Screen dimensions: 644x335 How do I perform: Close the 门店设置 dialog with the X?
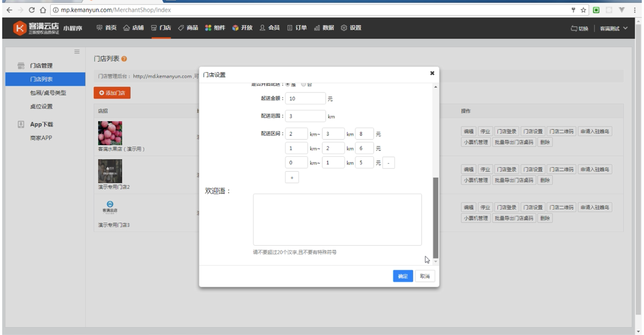coord(432,73)
